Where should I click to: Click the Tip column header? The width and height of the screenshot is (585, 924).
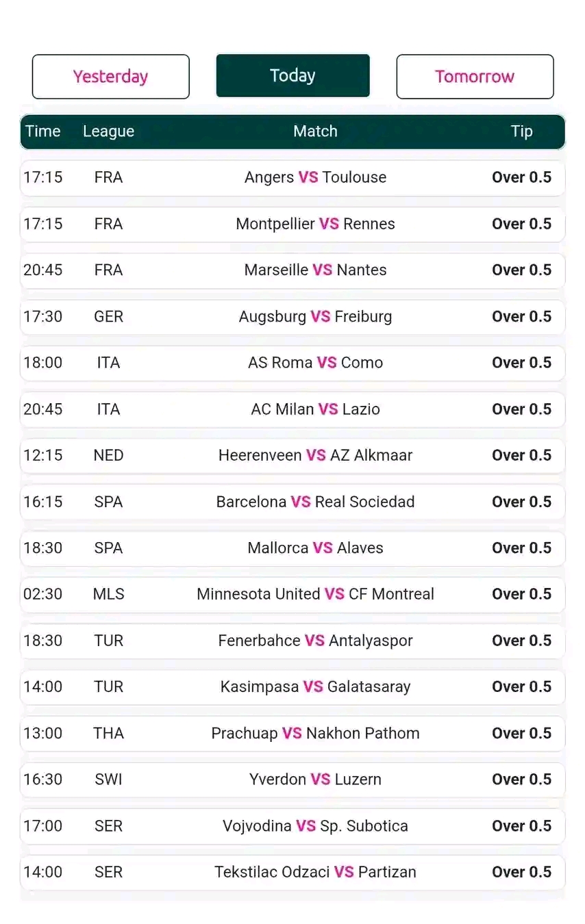(521, 131)
